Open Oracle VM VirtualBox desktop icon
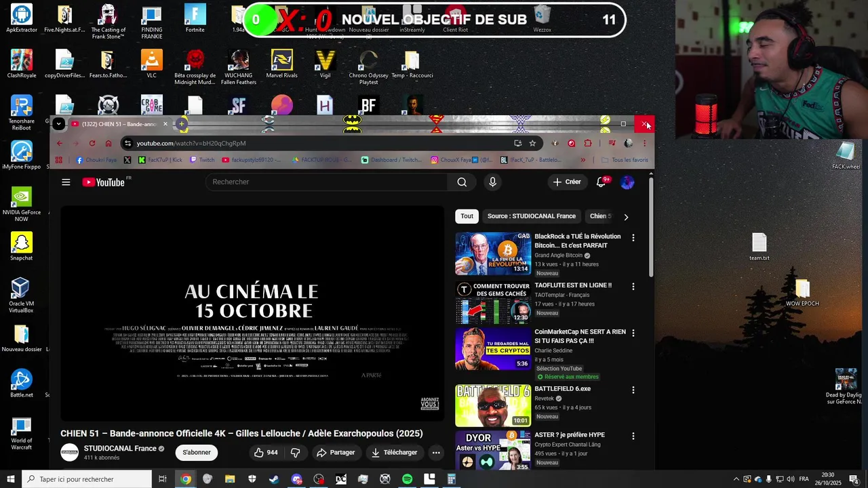868x488 pixels. (22, 296)
